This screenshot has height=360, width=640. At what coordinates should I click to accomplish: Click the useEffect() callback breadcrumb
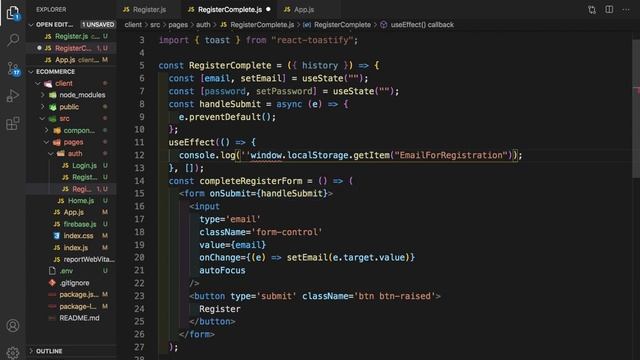click(x=417, y=24)
